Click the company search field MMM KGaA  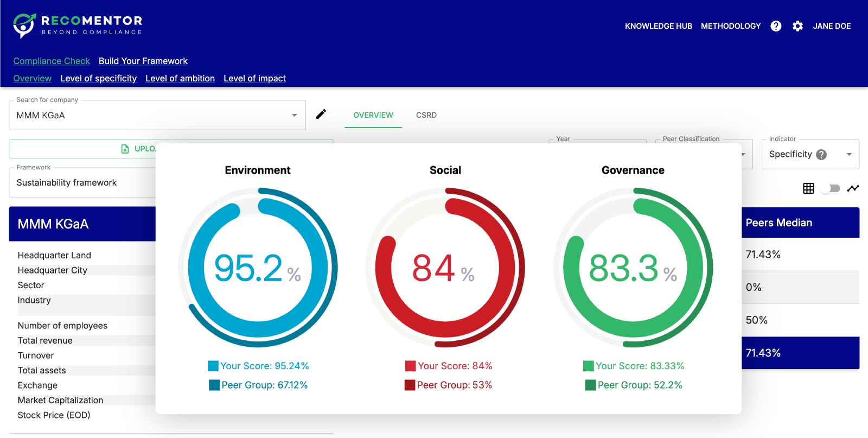click(x=157, y=115)
